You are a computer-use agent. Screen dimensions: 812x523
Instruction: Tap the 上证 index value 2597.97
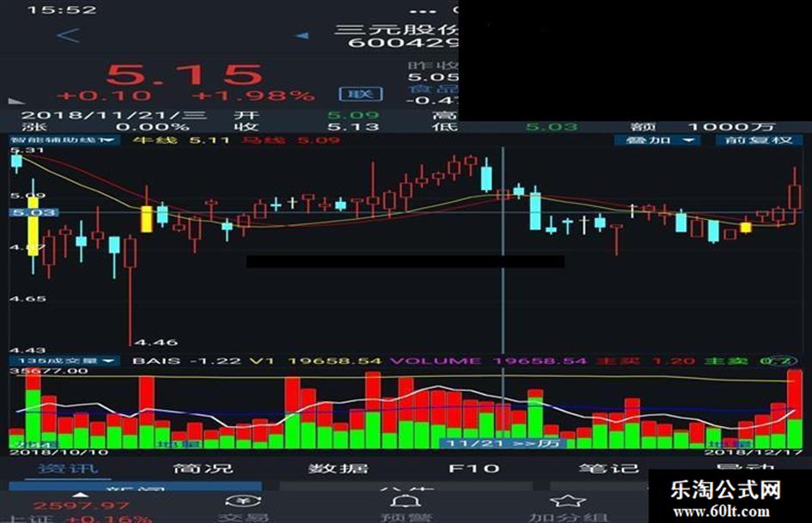click(82, 506)
